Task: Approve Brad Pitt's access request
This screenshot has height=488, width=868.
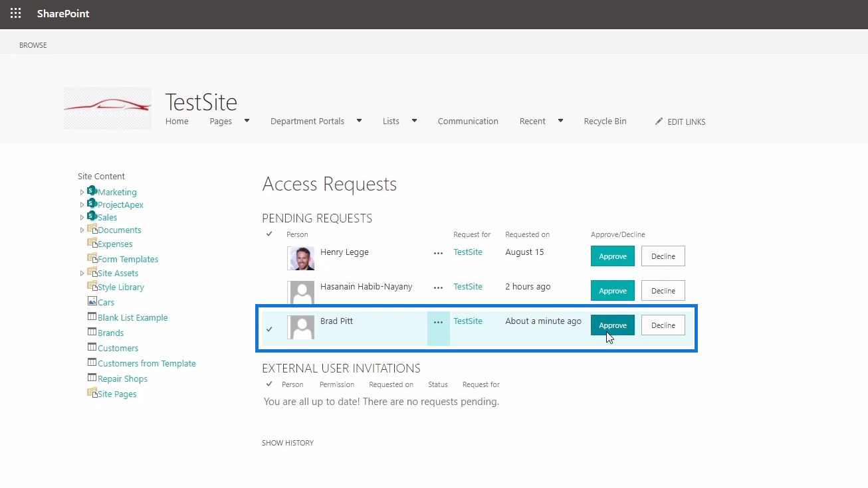Action: 613,325
